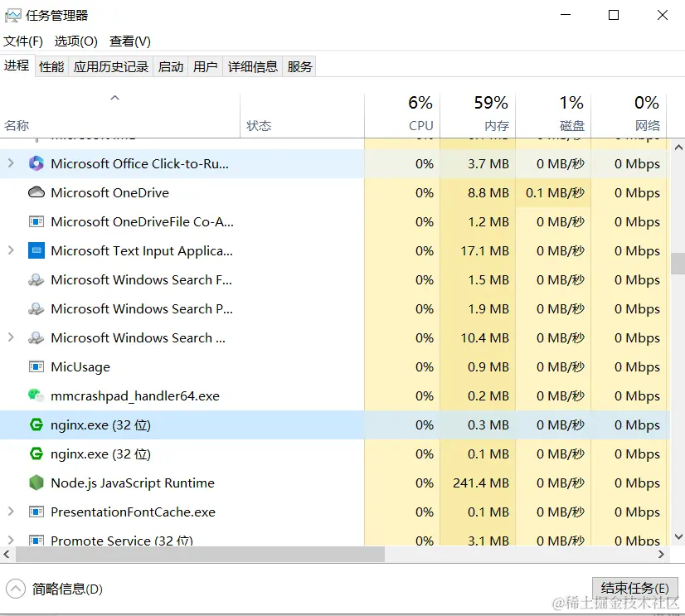Click the expandable Microsoft Windows Search icon

[36, 337]
